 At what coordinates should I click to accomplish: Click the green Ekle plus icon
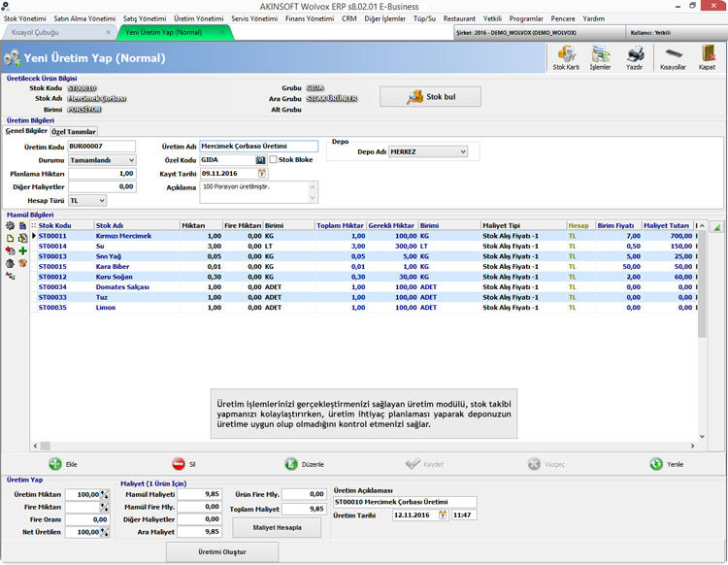55,464
